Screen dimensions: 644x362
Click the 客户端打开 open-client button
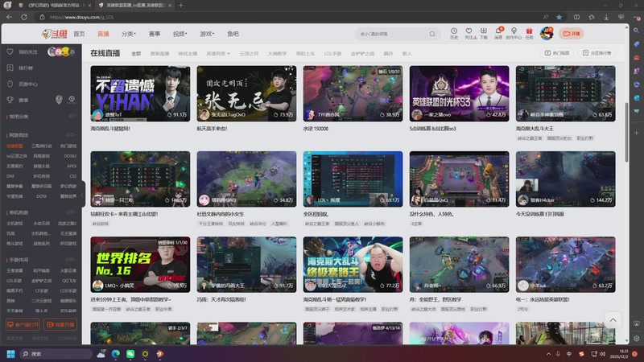click(23, 324)
